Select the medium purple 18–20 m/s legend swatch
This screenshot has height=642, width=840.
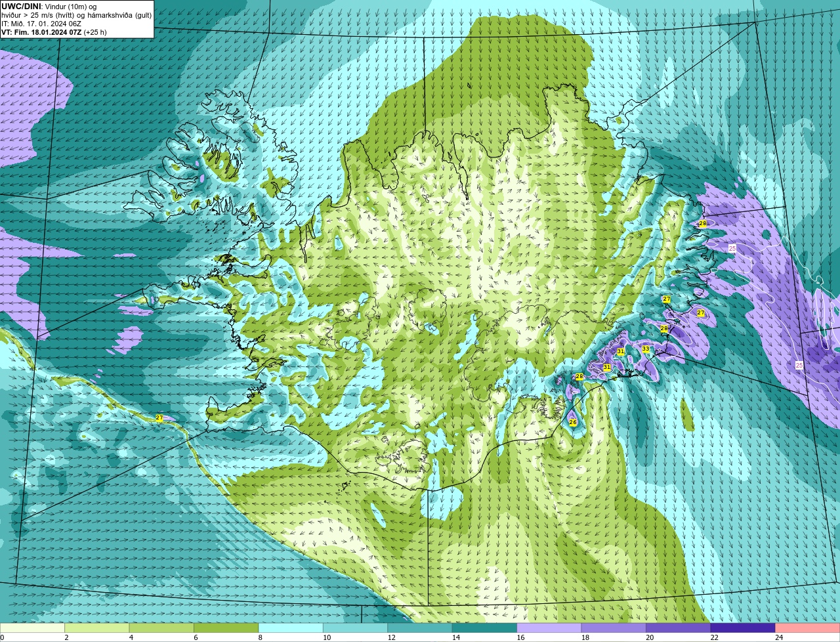coord(614,628)
